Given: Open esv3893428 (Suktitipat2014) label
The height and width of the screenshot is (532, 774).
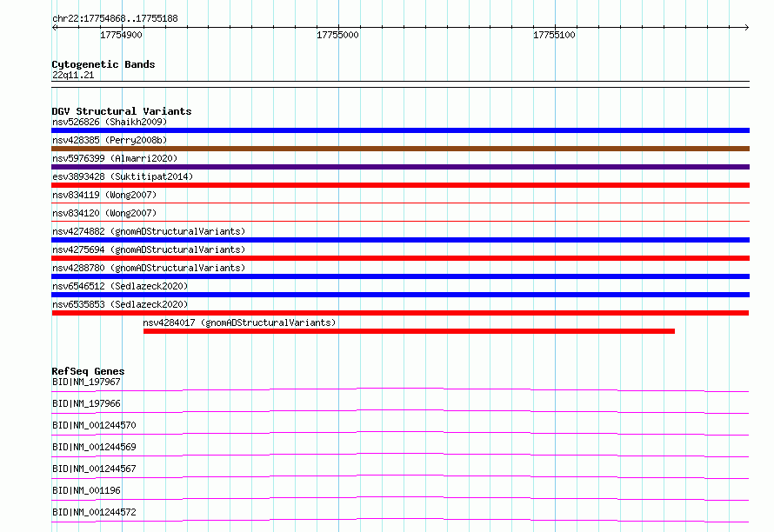Looking at the screenshot, I should 123,176.
